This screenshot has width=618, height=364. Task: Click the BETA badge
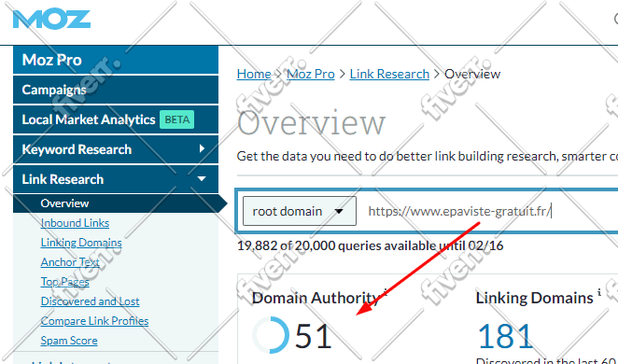[x=177, y=119]
